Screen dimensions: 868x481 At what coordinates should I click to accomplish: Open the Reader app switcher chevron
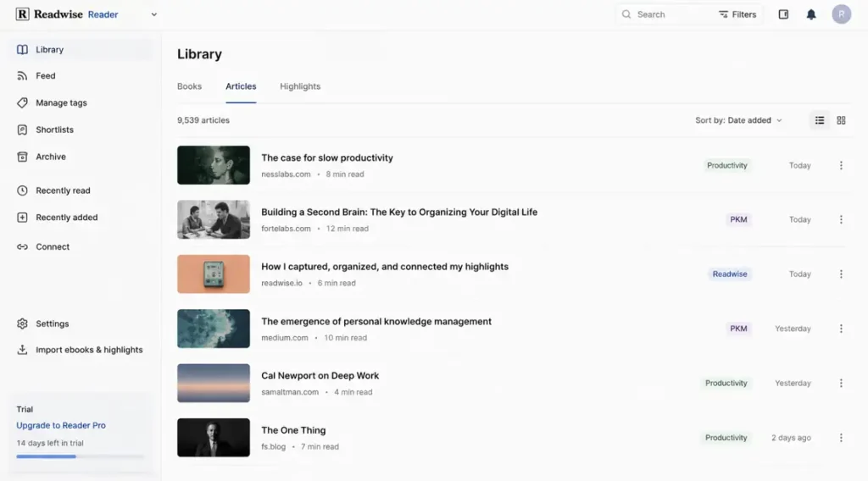click(x=154, y=14)
